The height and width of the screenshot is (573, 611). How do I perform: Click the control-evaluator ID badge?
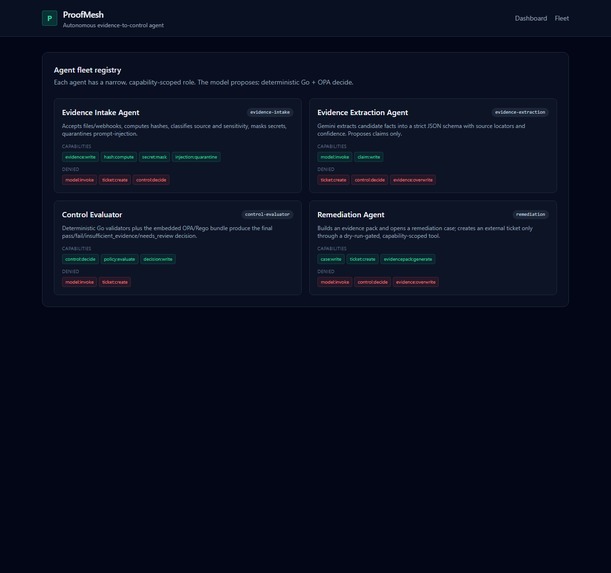click(267, 214)
